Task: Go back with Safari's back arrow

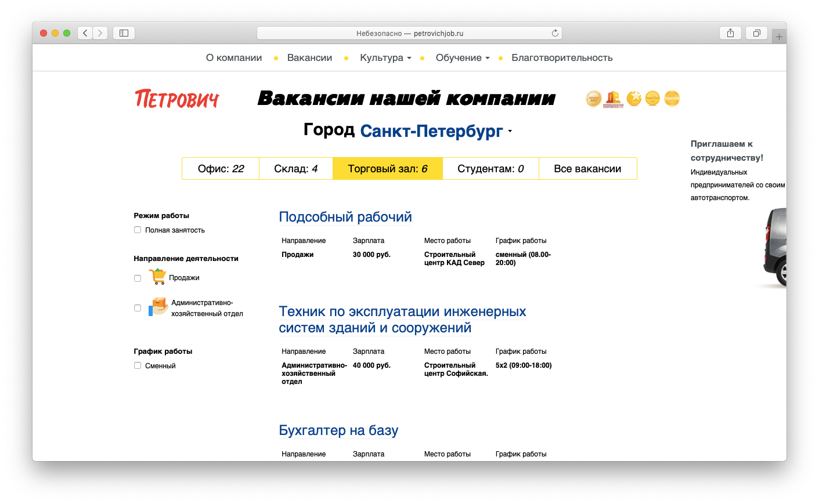Action: pos(85,33)
